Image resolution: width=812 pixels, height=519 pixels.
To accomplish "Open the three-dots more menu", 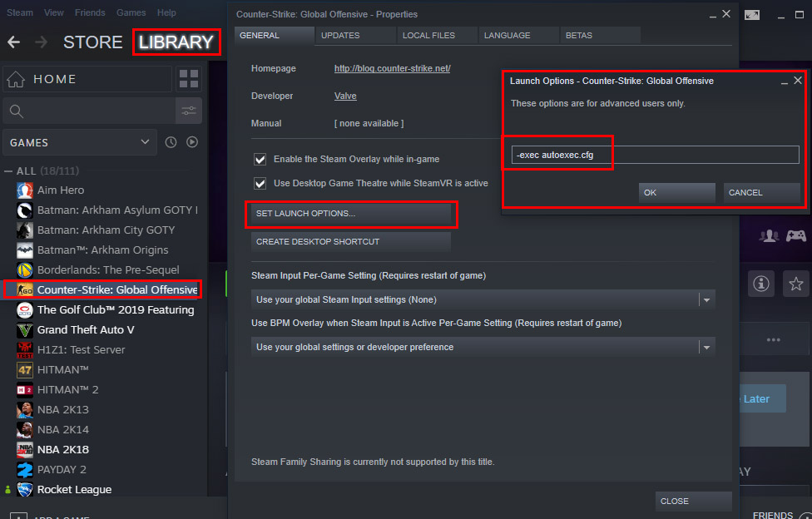I will tap(773, 340).
